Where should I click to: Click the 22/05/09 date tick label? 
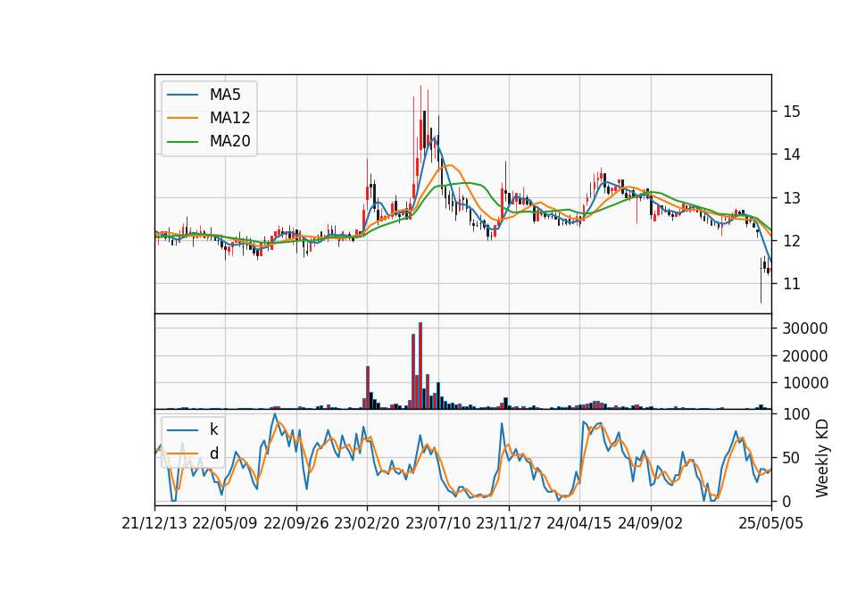click(225, 524)
